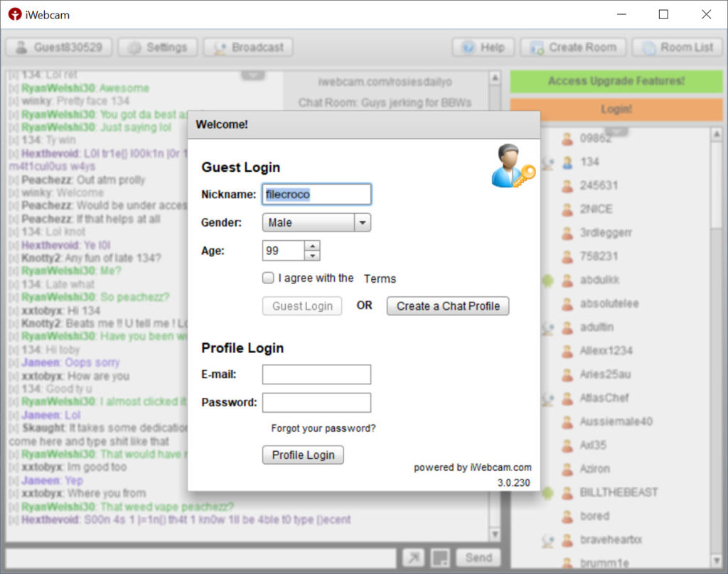Open the Settings toolbar button

point(158,48)
